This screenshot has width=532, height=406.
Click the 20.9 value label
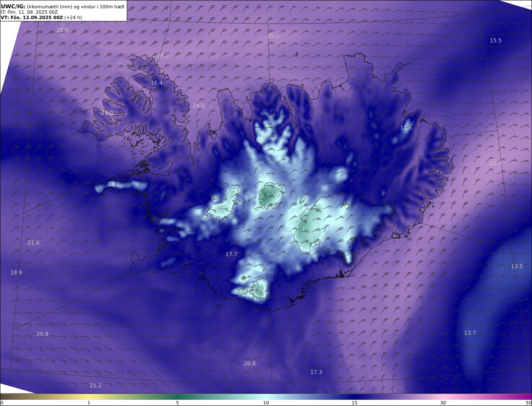pyautogui.click(x=42, y=334)
